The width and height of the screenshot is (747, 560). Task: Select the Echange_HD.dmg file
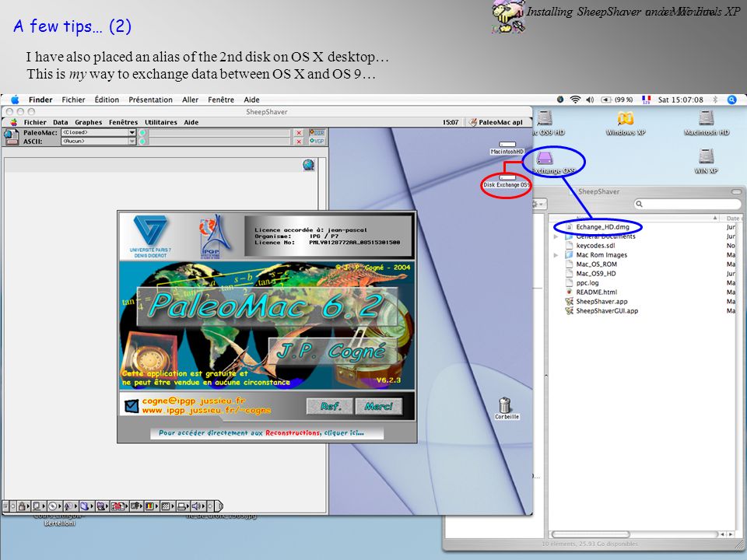602,227
